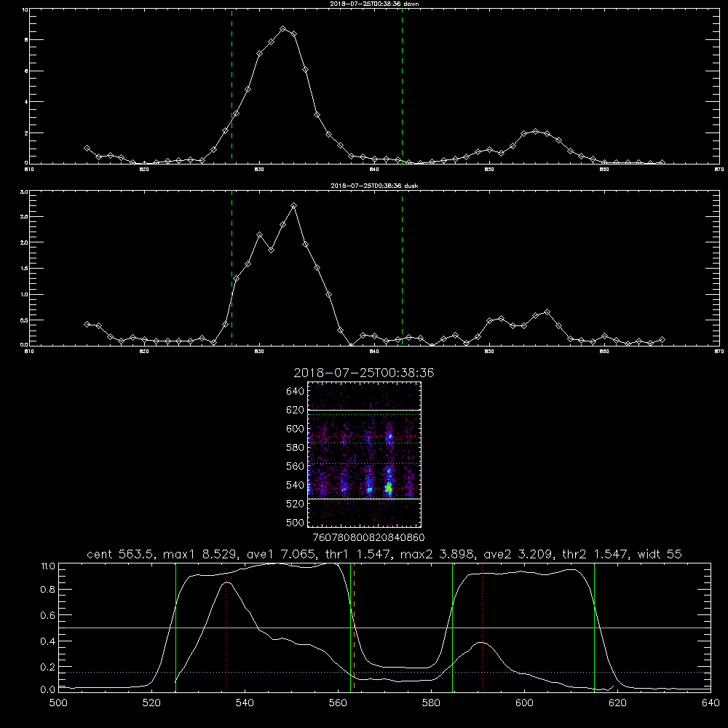728x728 pixels.
Task: Click the orange dashed center line in bottom plot
Action: click(355, 627)
